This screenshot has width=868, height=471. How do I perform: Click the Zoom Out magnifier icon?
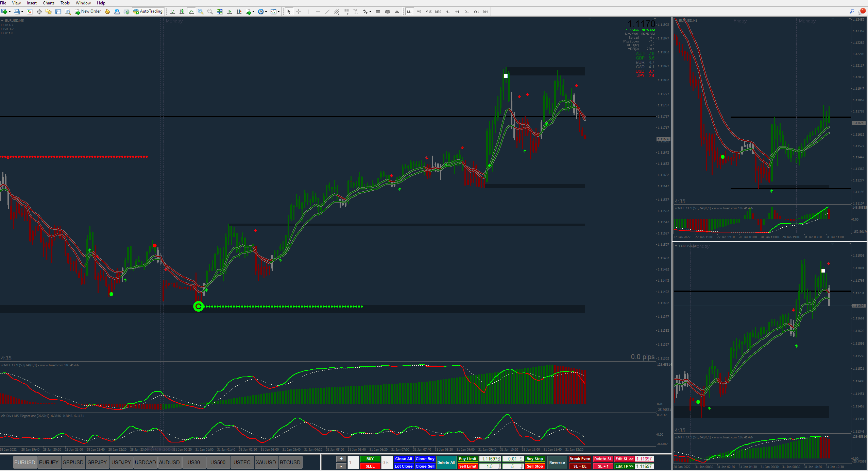pyautogui.click(x=210, y=12)
